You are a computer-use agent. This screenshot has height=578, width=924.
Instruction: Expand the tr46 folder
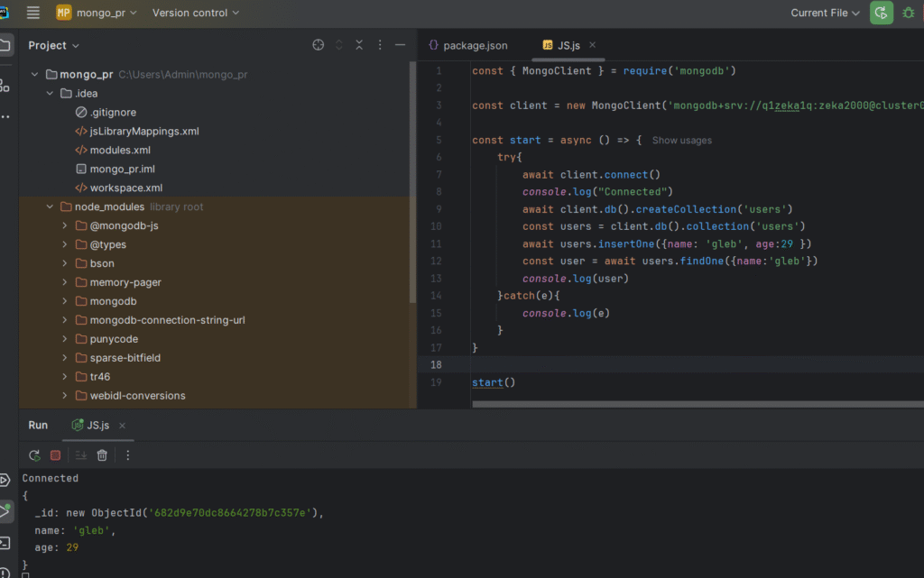click(65, 376)
